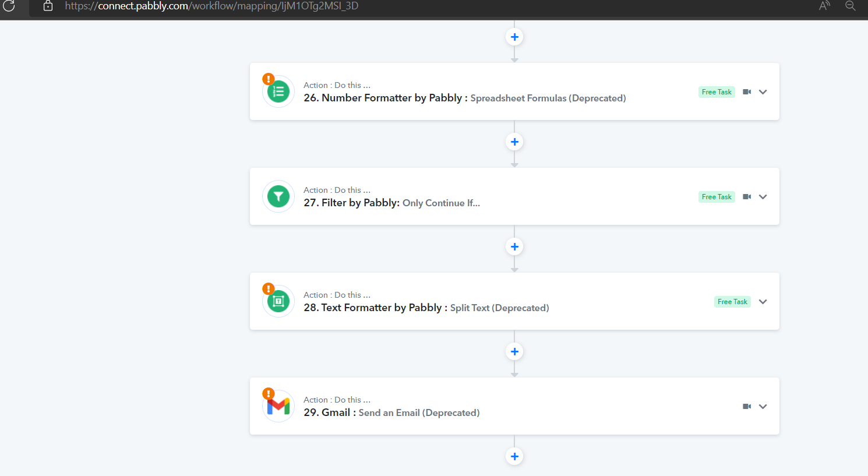
Task: Click orange warning badge on step 26
Action: pos(268,79)
